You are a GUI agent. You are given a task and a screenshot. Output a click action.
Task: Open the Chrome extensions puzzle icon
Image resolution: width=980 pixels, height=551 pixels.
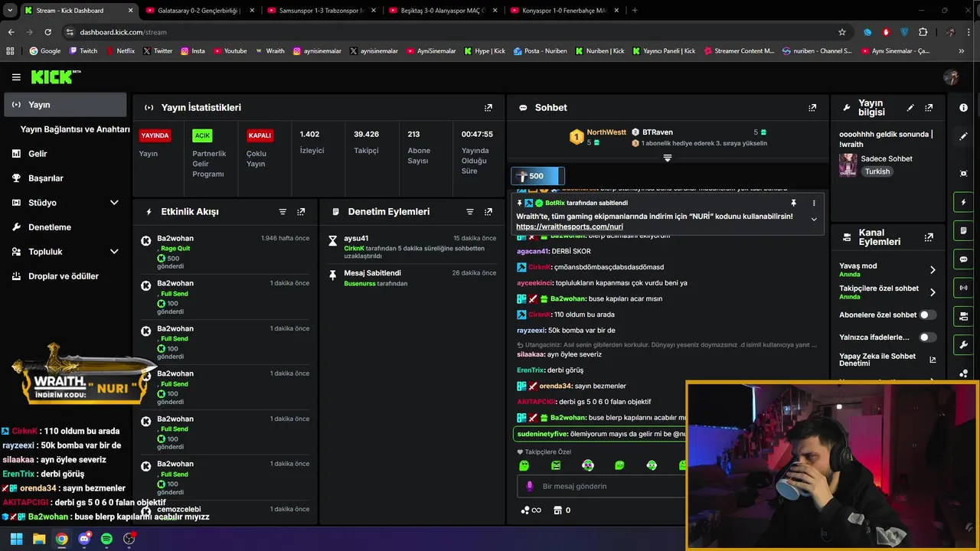pos(923,32)
